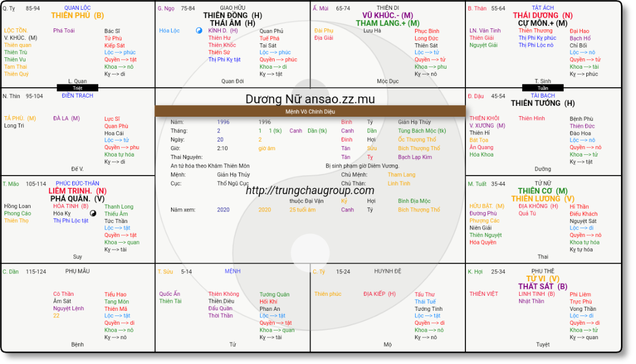Image resolution: width=636 pixels, height=364 pixels.
Task: Select the THIÊN PHỦ (B) star heading
Action: 77,16
